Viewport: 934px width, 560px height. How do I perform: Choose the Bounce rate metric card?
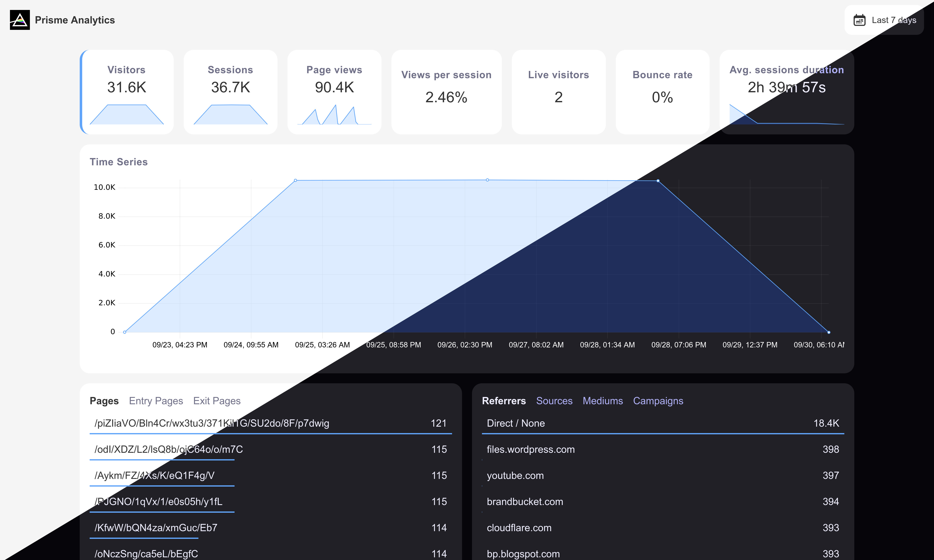pyautogui.click(x=662, y=92)
